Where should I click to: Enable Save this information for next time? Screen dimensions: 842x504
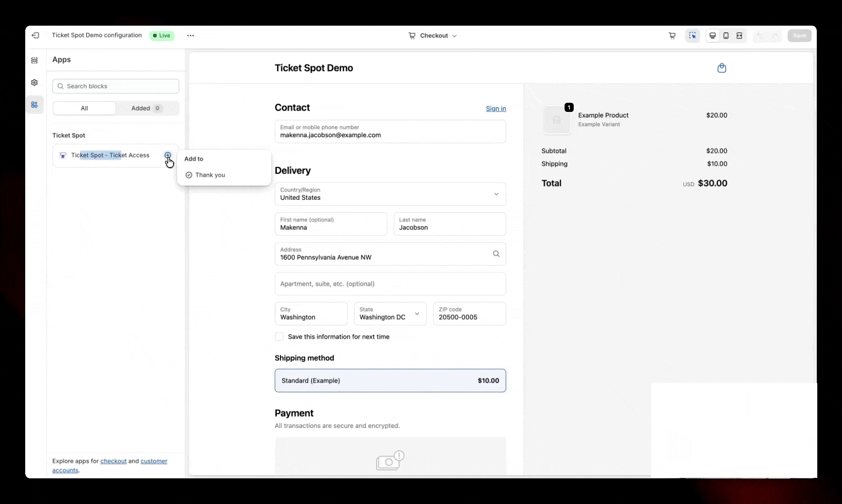tap(279, 336)
